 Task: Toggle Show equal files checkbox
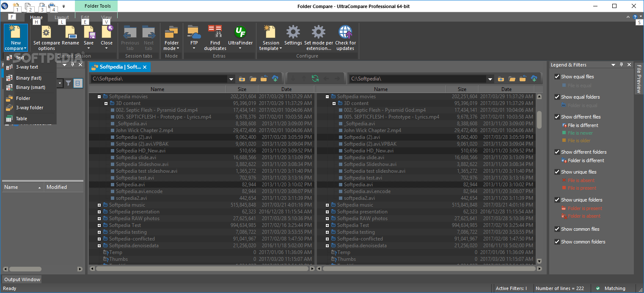click(557, 77)
